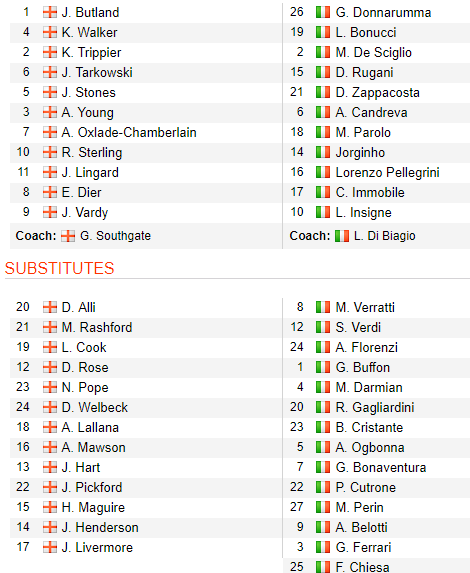Open R. Sterling player link
This screenshot has width=470, height=573.
click(x=92, y=152)
